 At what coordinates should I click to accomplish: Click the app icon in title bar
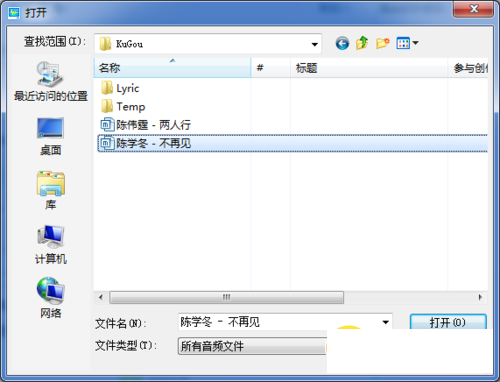[14, 13]
